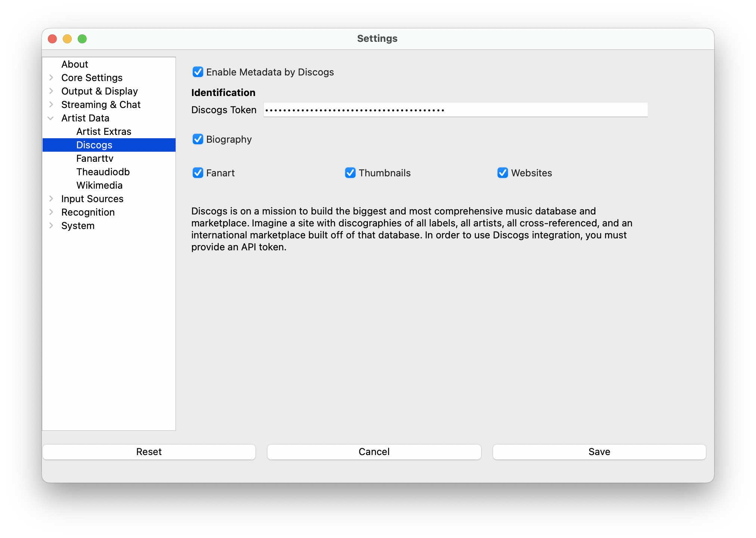Expand the Core Settings tree arrow
Viewport: 756px width, 538px height.
click(51, 78)
